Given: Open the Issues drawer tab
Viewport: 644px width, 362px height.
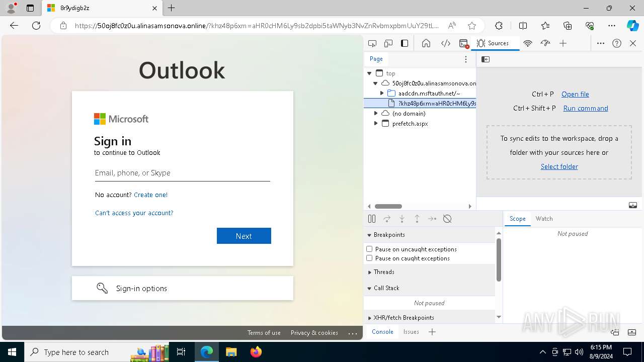Looking at the screenshot, I should point(411,332).
